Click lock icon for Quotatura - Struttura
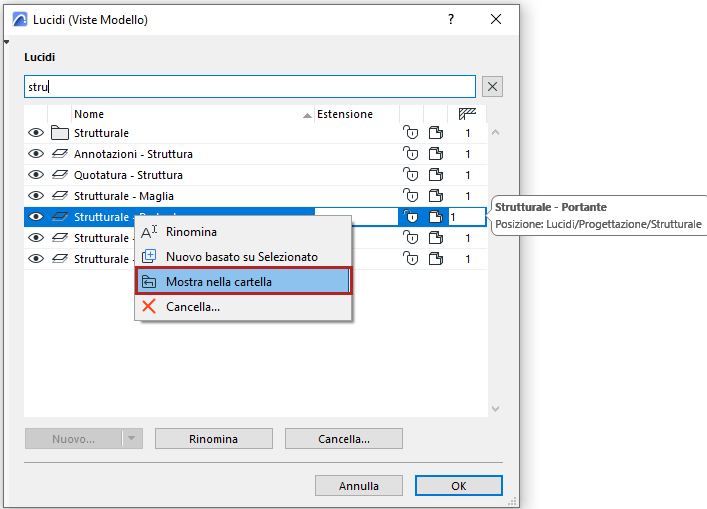 (410, 175)
